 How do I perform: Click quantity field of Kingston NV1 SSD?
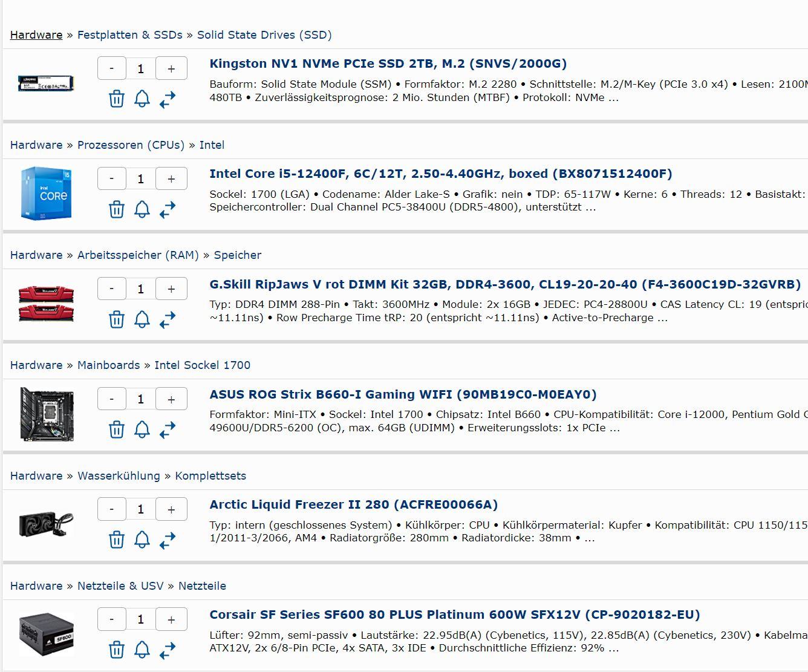[x=141, y=68]
